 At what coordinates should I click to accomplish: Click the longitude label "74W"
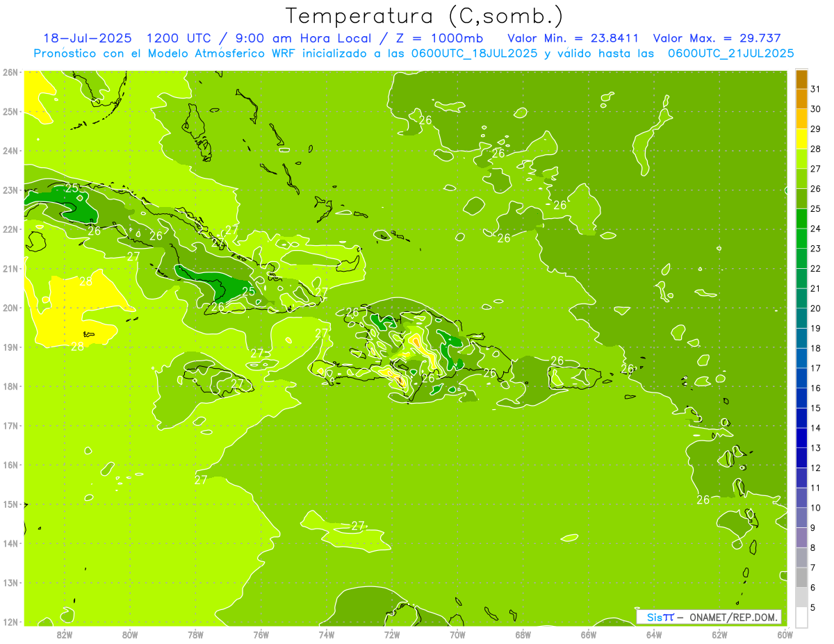pos(326,634)
